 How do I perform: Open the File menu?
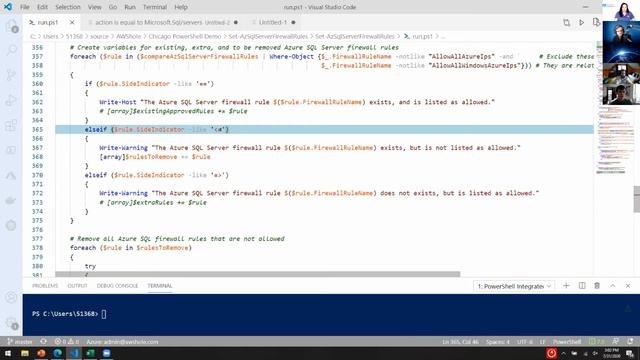coord(24,7)
